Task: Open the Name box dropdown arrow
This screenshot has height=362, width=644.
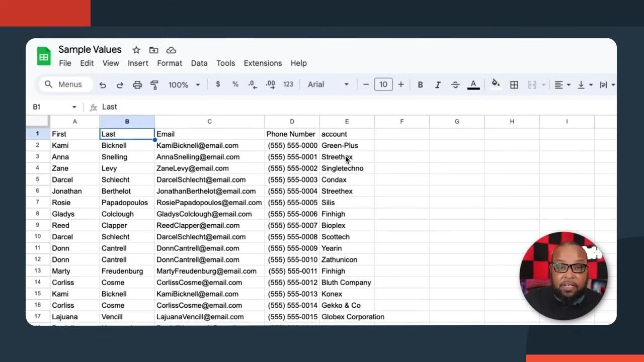Action: coord(74,107)
